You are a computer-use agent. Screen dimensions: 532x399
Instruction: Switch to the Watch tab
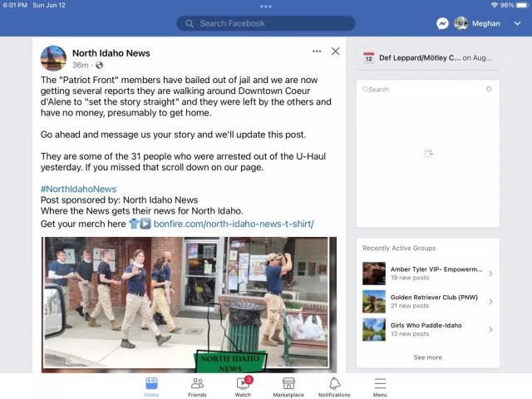(x=243, y=387)
